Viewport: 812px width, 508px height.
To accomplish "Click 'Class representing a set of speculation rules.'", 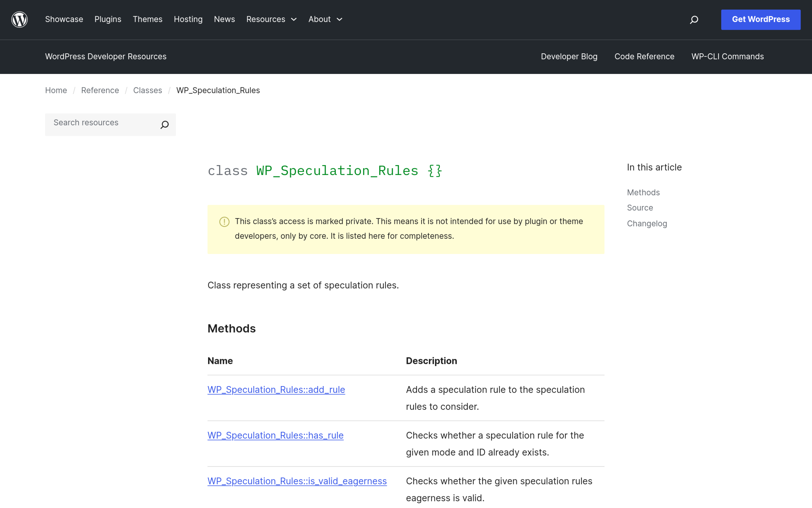I will (303, 285).
